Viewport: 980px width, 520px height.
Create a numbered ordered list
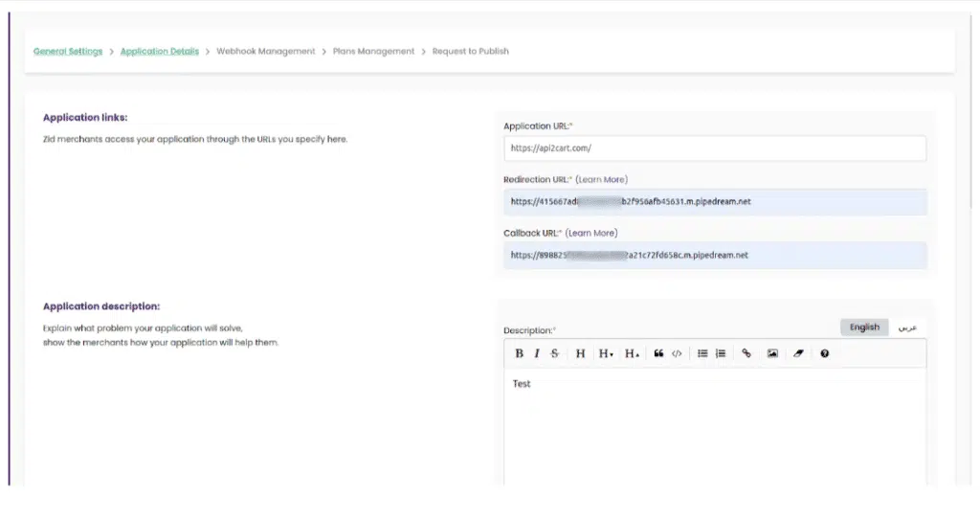pyautogui.click(x=721, y=353)
